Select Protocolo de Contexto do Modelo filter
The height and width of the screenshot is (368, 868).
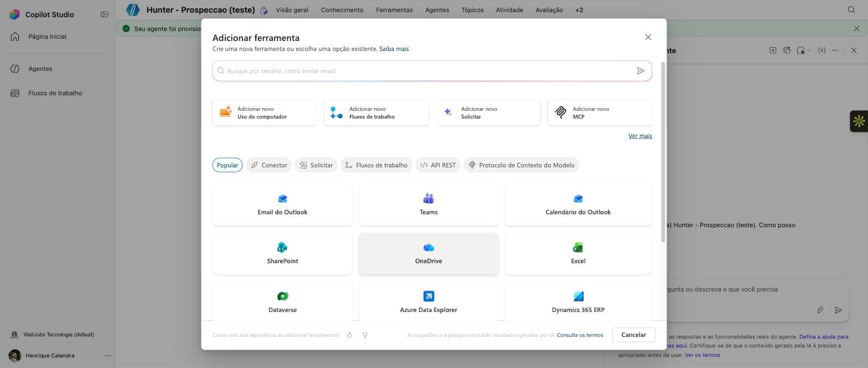point(521,165)
